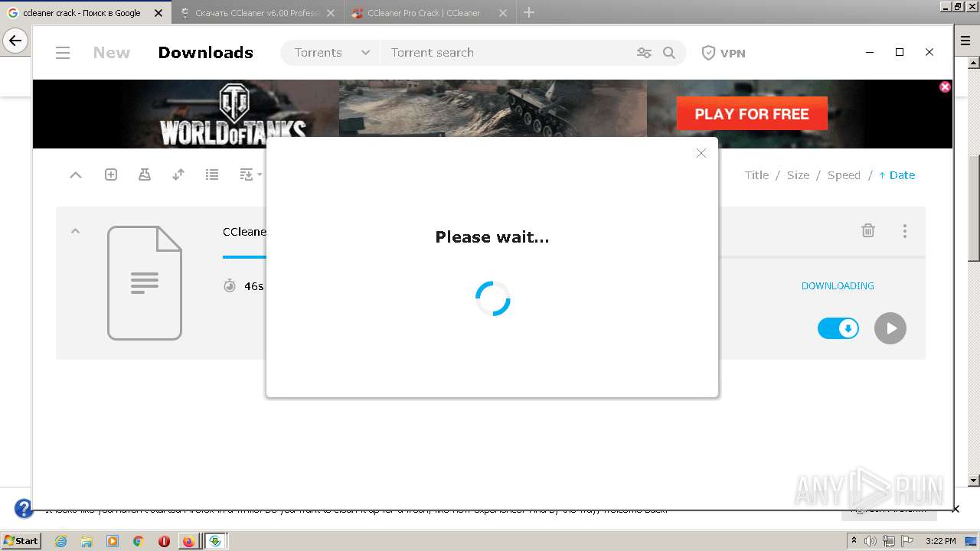Open the download list options dropdown

tap(250, 174)
